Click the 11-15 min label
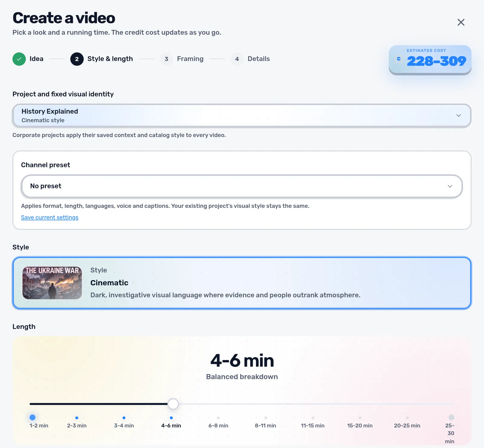This screenshot has width=484, height=448. 313,426
